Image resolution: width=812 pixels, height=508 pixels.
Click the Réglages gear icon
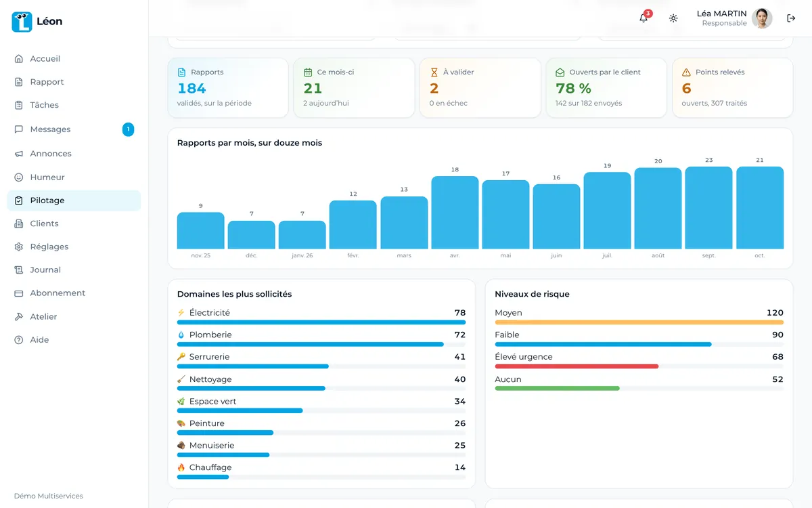pos(19,247)
